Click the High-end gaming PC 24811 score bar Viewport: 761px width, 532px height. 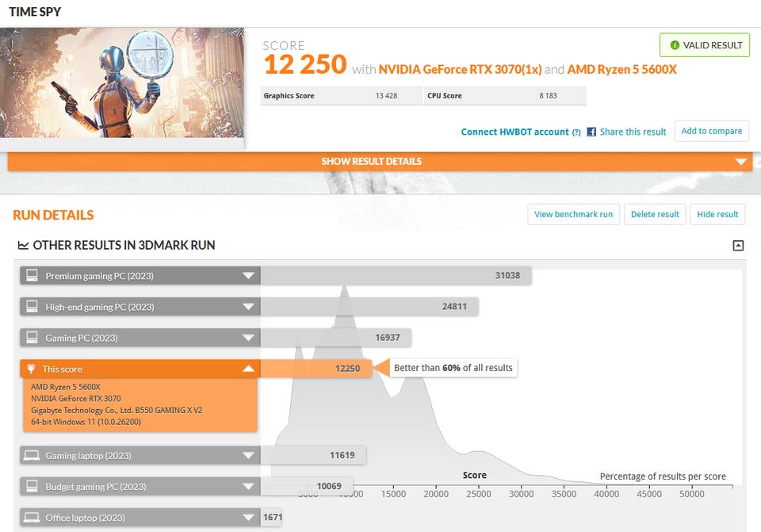click(x=369, y=307)
